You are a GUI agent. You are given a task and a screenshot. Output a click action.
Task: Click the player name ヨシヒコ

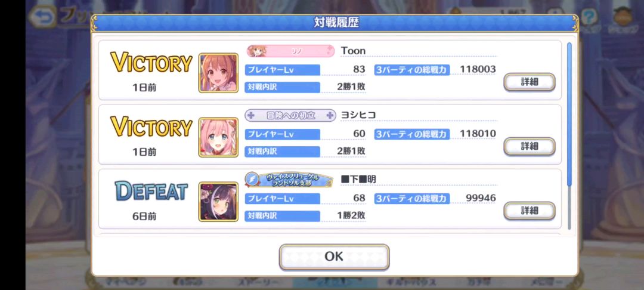coord(358,115)
